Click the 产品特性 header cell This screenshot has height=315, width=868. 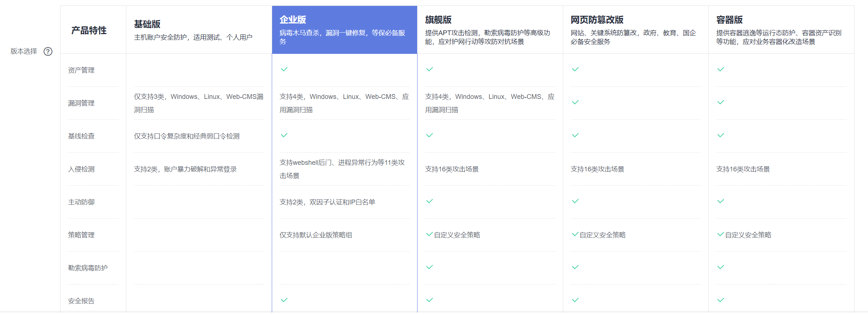coord(89,30)
